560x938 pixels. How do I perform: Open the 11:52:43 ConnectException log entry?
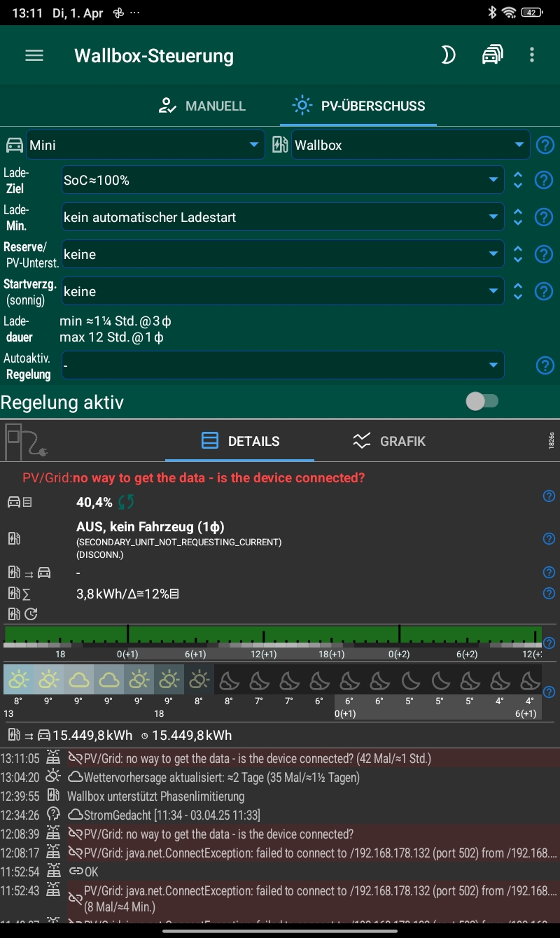(280, 898)
